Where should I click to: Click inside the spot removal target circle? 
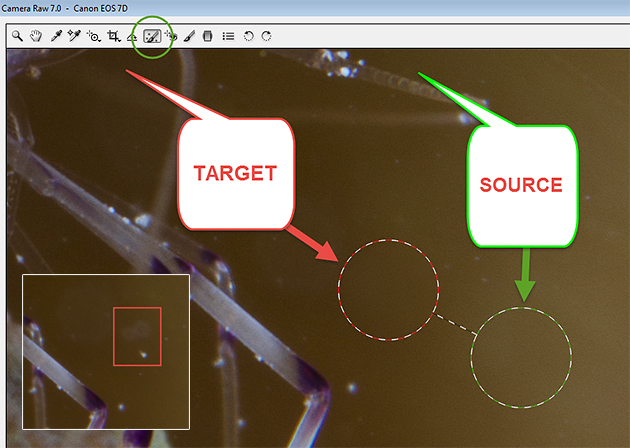[x=388, y=290]
